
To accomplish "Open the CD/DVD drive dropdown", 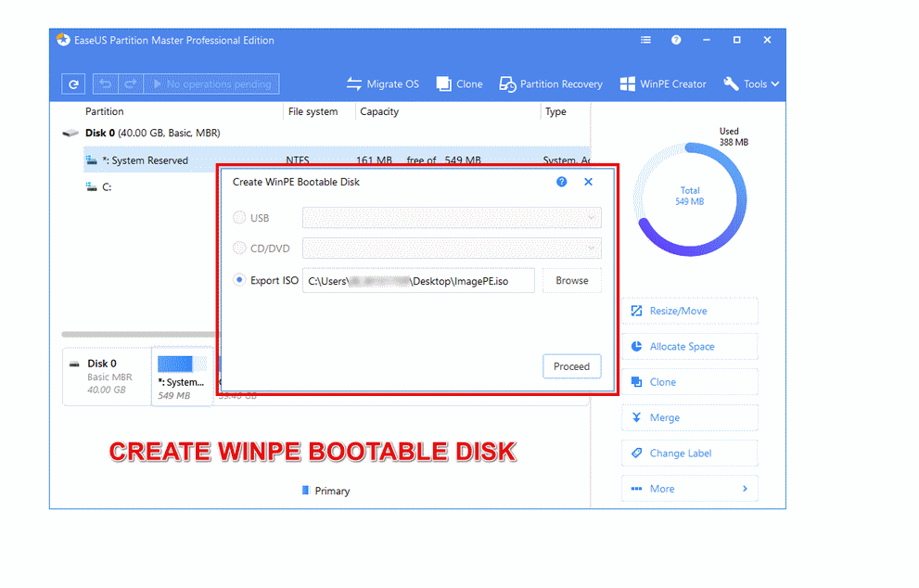I will tap(452, 248).
